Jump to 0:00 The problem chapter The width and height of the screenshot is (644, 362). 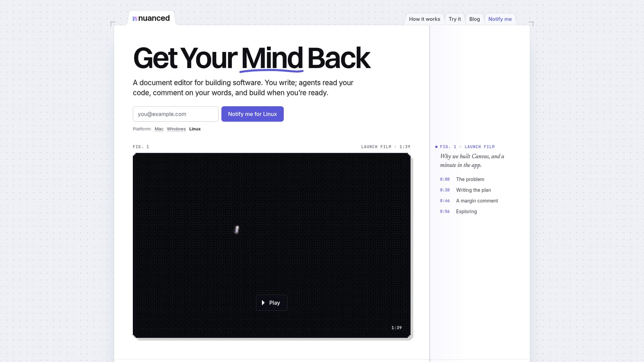[462, 179]
